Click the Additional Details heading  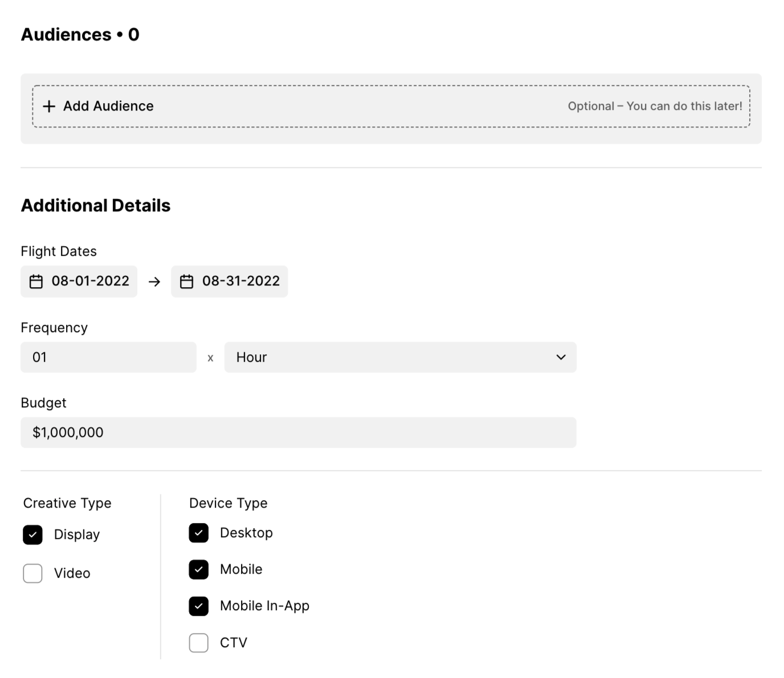96,206
